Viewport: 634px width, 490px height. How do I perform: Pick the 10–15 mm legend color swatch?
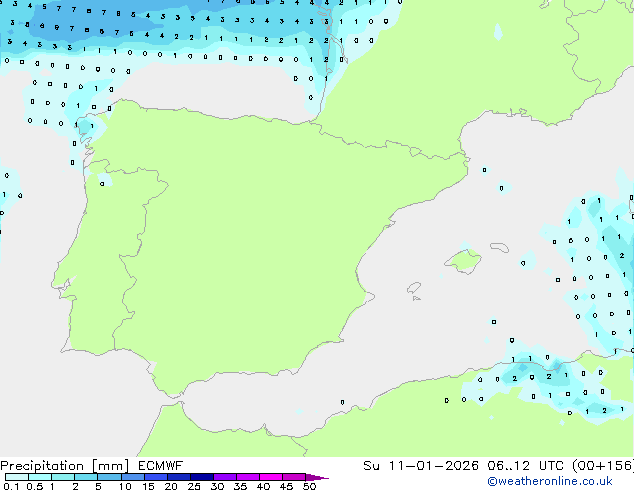pyautogui.click(x=133, y=477)
